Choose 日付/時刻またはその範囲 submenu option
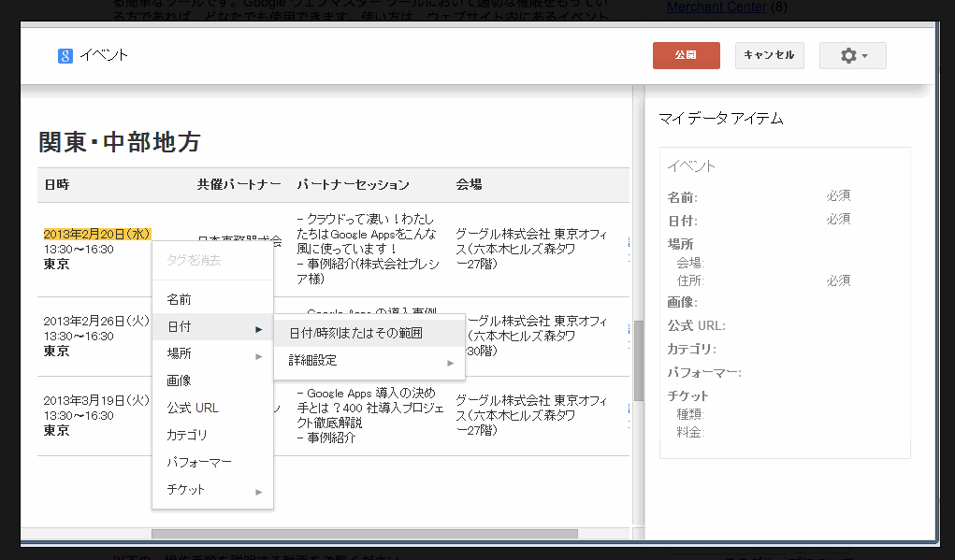This screenshot has width=955, height=560. tap(356, 333)
